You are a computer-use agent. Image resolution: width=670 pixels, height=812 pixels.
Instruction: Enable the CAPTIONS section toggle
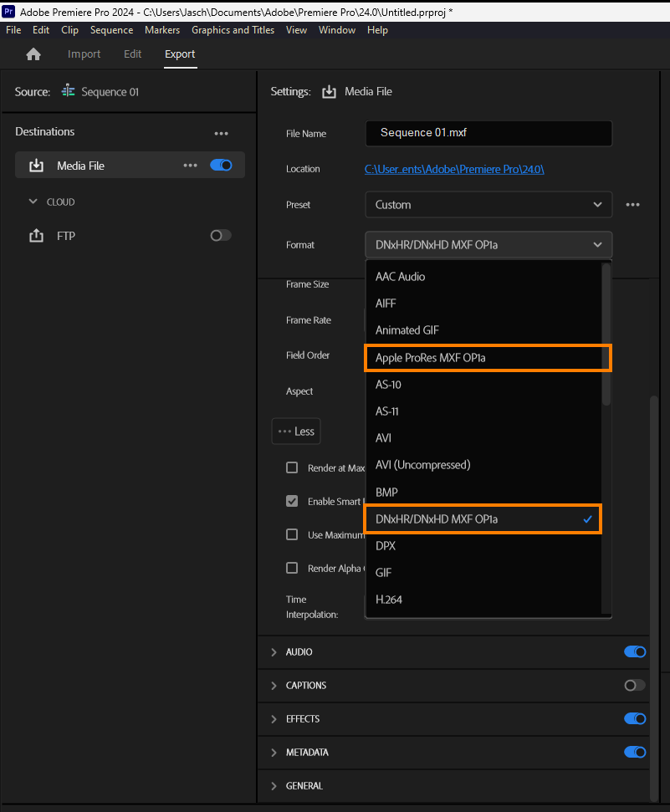(635, 685)
